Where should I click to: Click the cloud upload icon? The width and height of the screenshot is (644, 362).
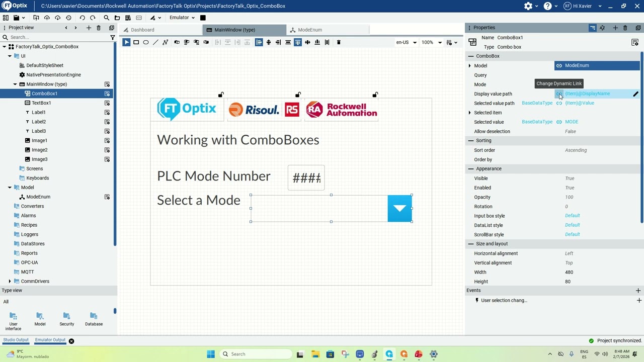tap(47, 18)
